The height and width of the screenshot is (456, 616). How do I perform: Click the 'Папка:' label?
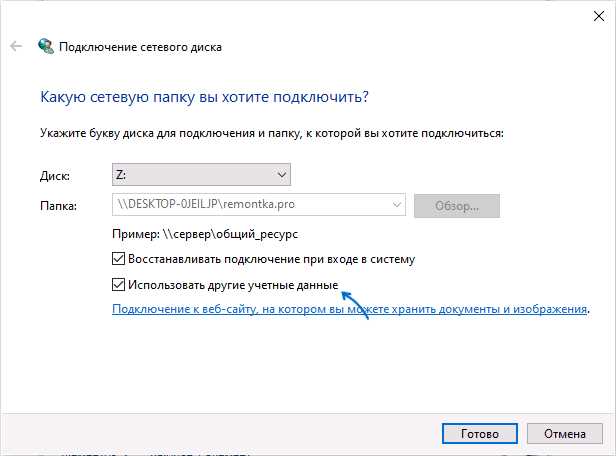(58, 206)
